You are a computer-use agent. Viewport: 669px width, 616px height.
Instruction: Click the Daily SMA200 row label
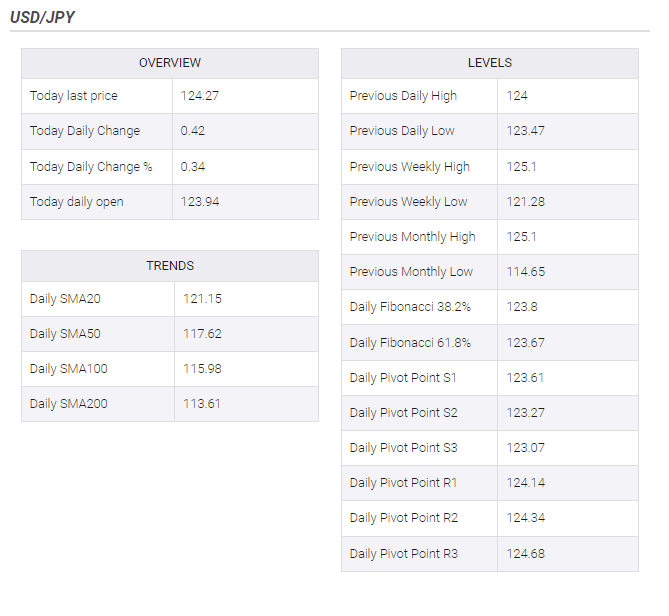(69, 404)
